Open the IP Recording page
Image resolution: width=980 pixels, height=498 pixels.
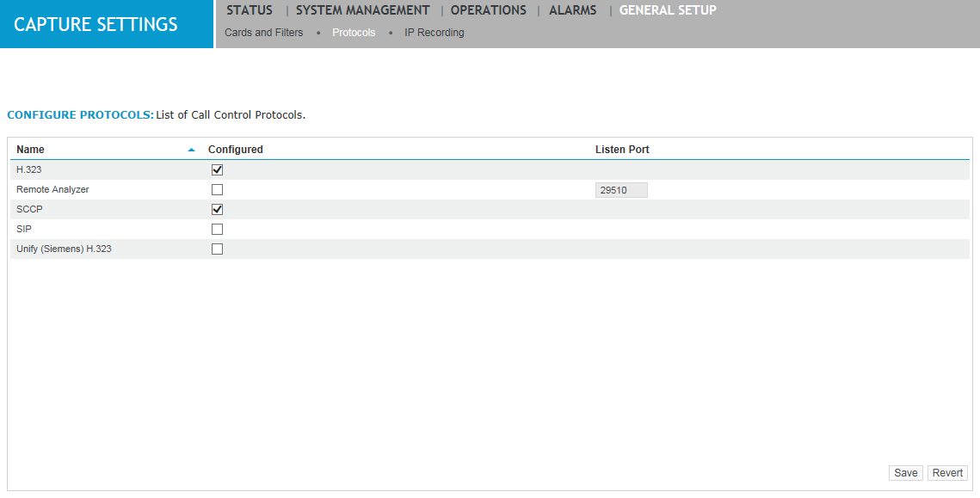(435, 32)
